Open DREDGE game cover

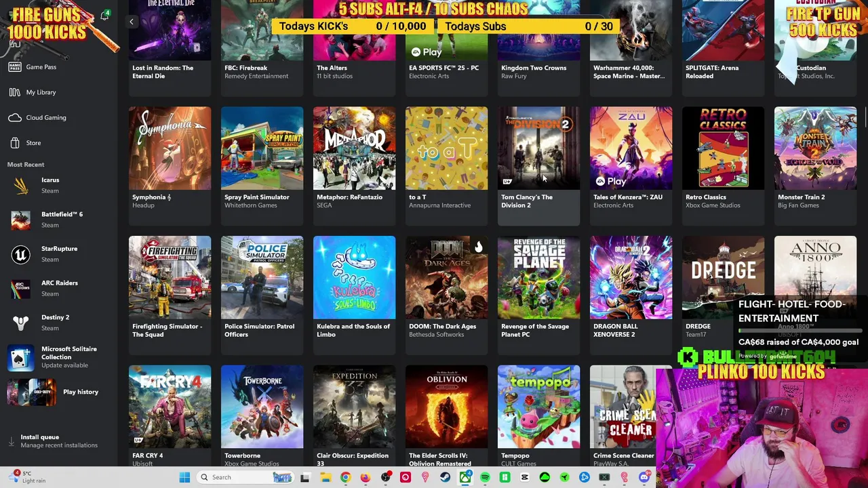click(x=723, y=278)
